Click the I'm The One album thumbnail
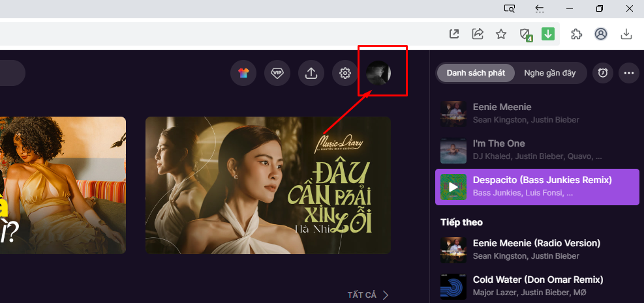644x303 pixels. point(453,151)
